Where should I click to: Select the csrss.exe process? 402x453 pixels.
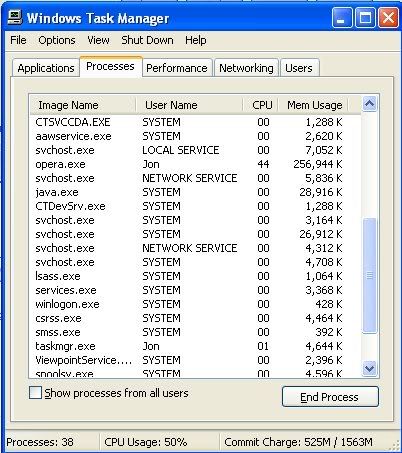point(195,318)
